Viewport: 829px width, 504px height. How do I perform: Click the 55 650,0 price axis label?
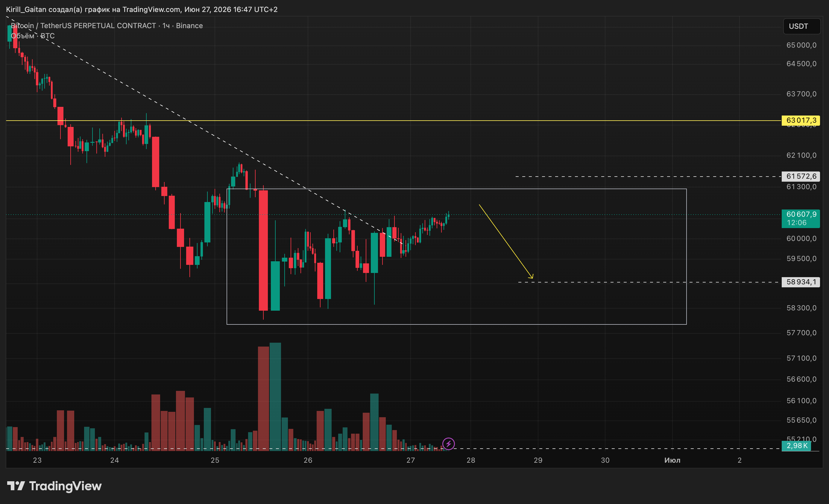pyautogui.click(x=801, y=420)
